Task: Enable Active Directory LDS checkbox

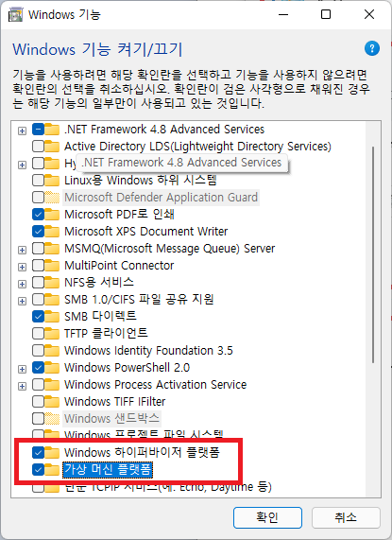Action: click(x=38, y=147)
